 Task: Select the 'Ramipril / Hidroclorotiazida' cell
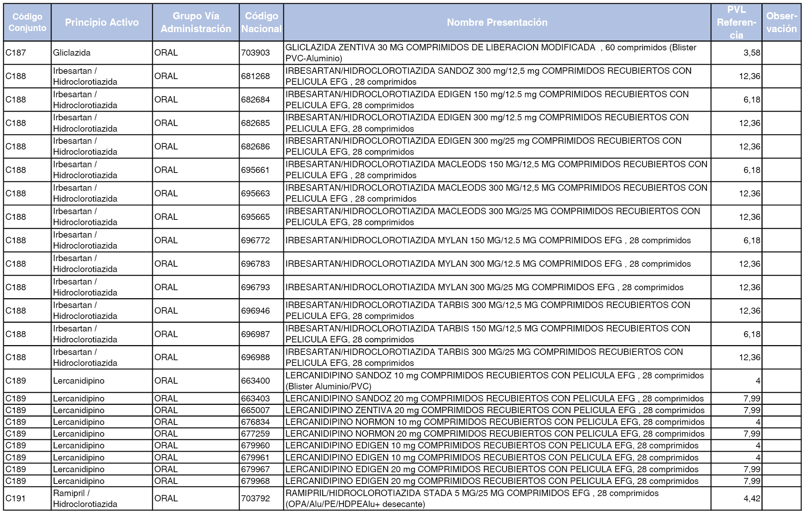102,498
